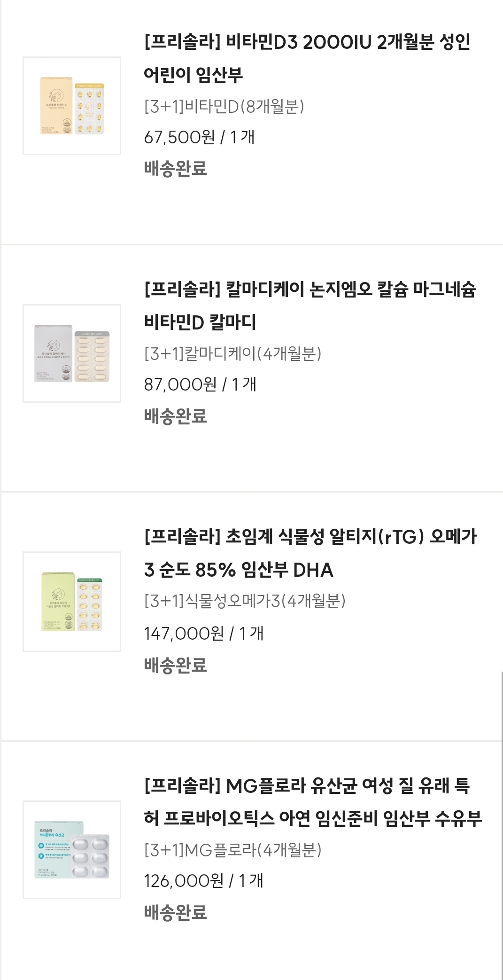Click the vertical scrollbar on the right edge

tap(501, 823)
